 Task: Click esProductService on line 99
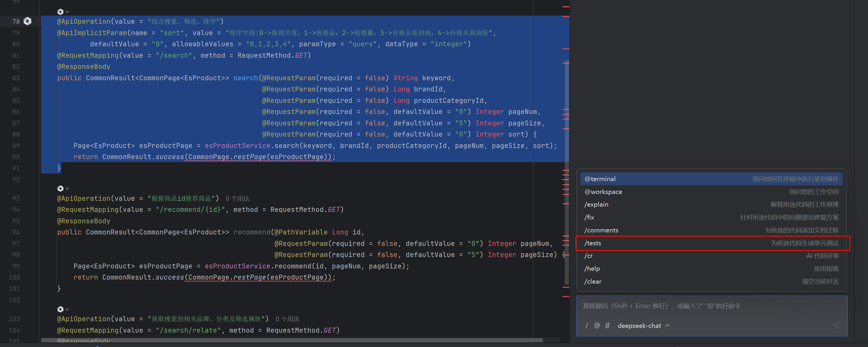coord(237,266)
